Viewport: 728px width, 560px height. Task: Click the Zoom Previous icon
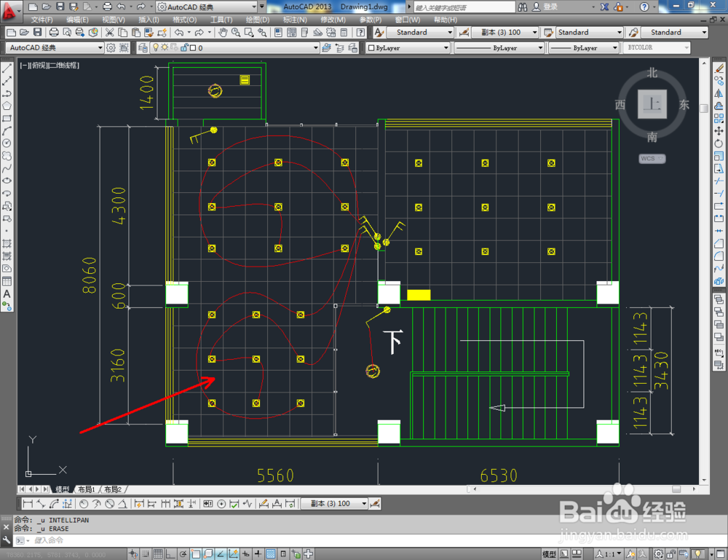pyautogui.click(x=262, y=32)
